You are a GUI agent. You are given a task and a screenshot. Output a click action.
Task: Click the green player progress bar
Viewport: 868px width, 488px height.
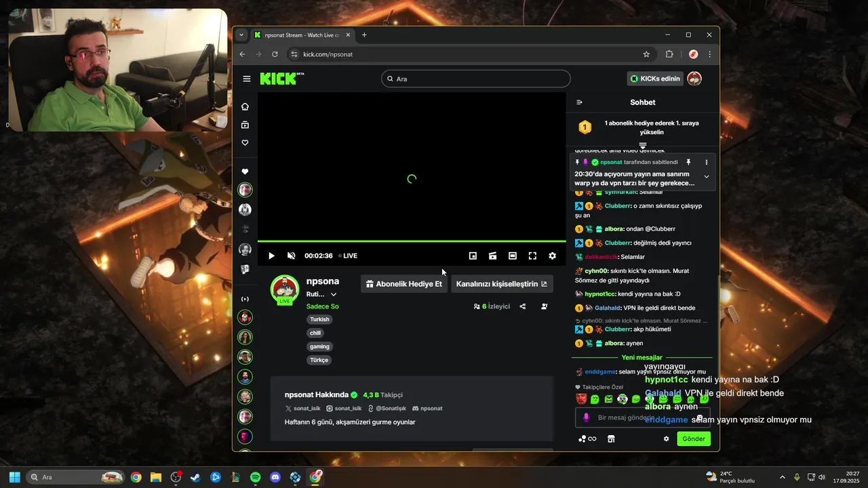pyautogui.click(x=412, y=241)
